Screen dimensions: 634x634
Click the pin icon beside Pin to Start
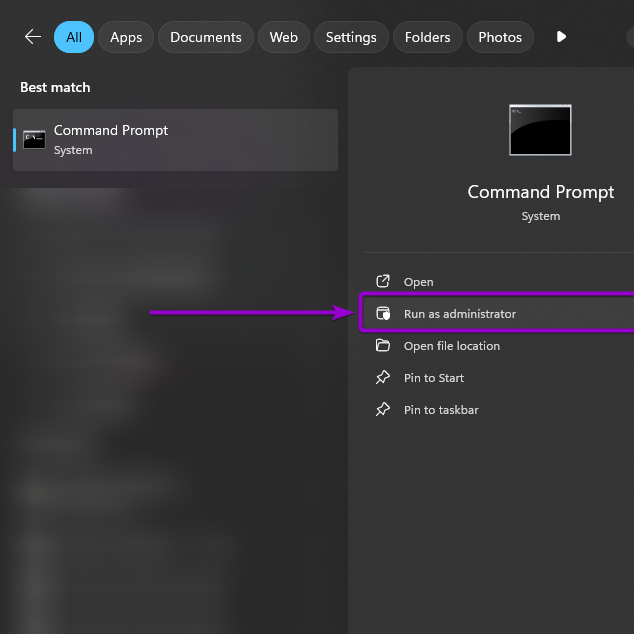click(x=382, y=378)
